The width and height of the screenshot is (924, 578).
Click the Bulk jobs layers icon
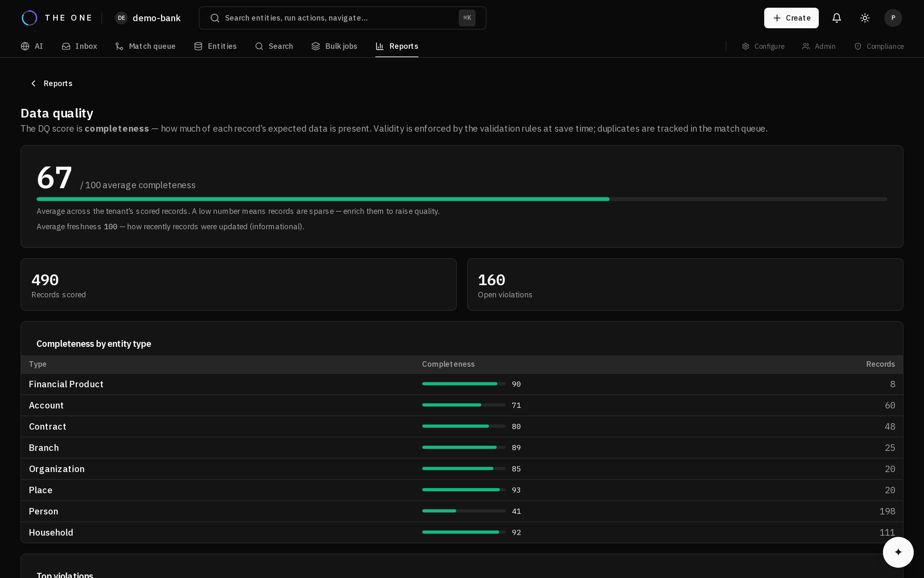click(x=316, y=46)
